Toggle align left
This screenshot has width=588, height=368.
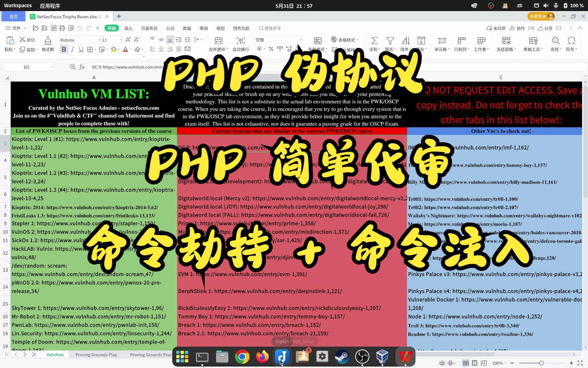click(x=152, y=49)
